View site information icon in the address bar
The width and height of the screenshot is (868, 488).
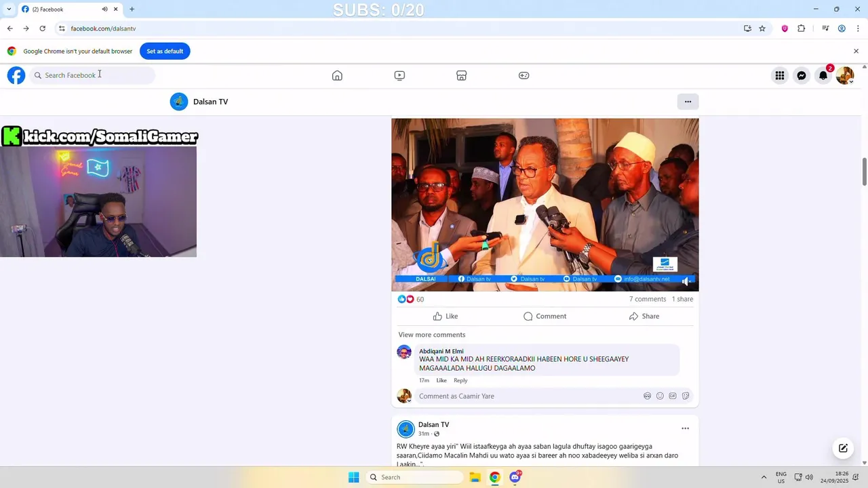click(x=62, y=28)
